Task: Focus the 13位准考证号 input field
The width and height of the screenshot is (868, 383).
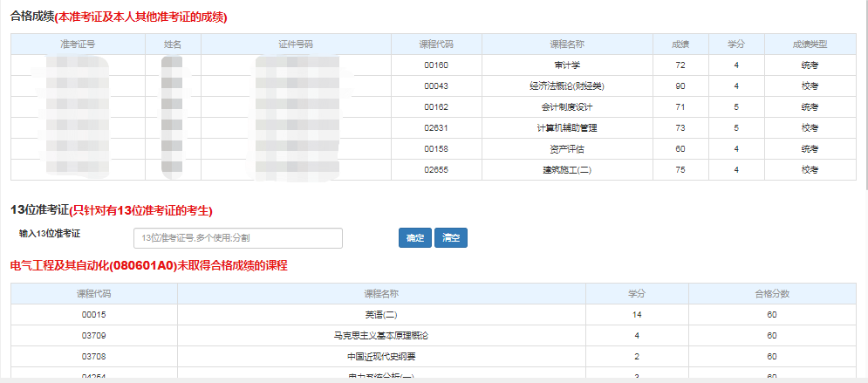Action: pyautogui.click(x=237, y=238)
